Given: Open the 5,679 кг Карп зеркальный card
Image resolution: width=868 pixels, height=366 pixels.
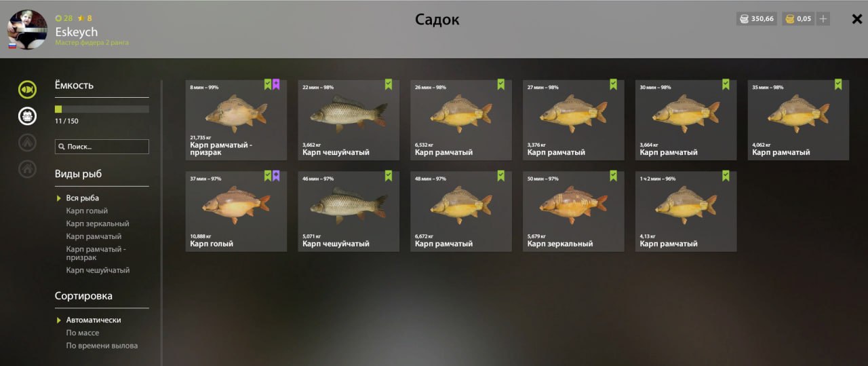Looking at the screenshot, I should point(573,211).
